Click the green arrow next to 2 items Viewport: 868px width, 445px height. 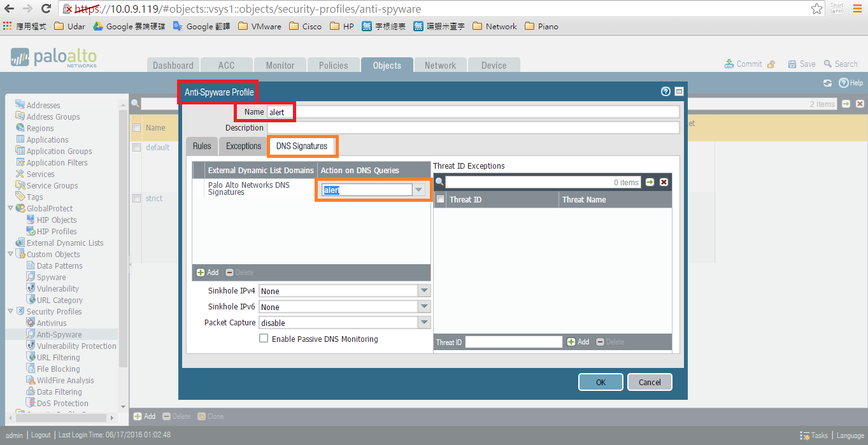[846, 104]
